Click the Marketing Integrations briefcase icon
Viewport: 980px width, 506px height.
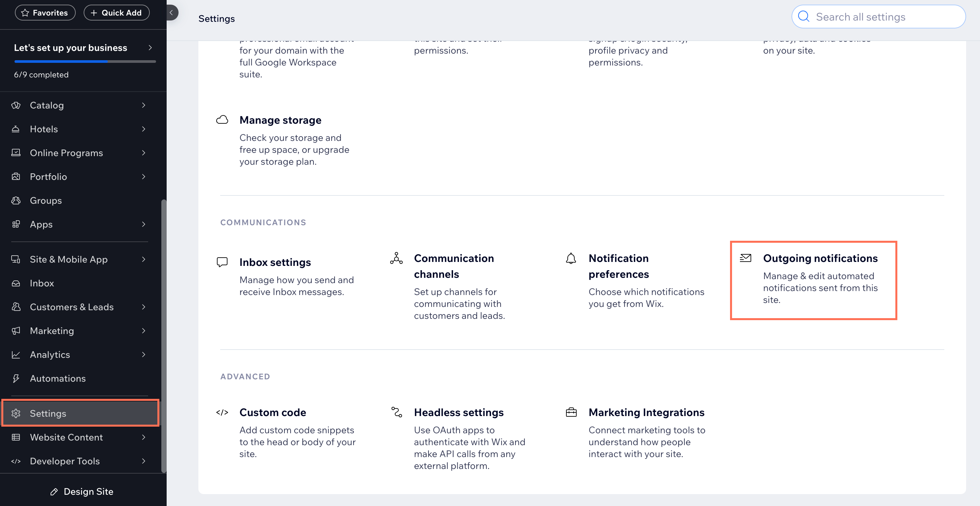[571, 412]
